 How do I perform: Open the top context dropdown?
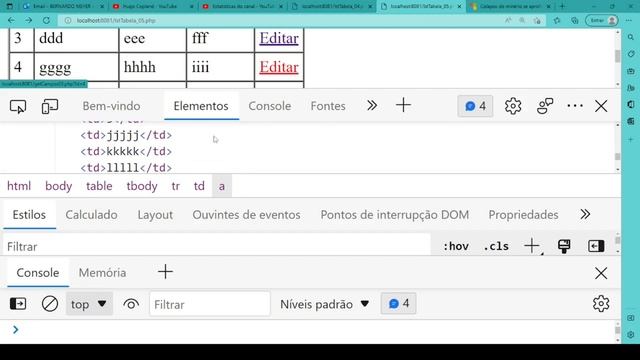click(89, 304)
